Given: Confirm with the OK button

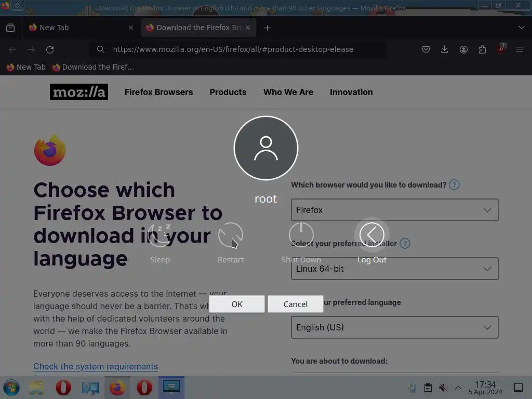Looking at the screenshot, I should (237, 304).
